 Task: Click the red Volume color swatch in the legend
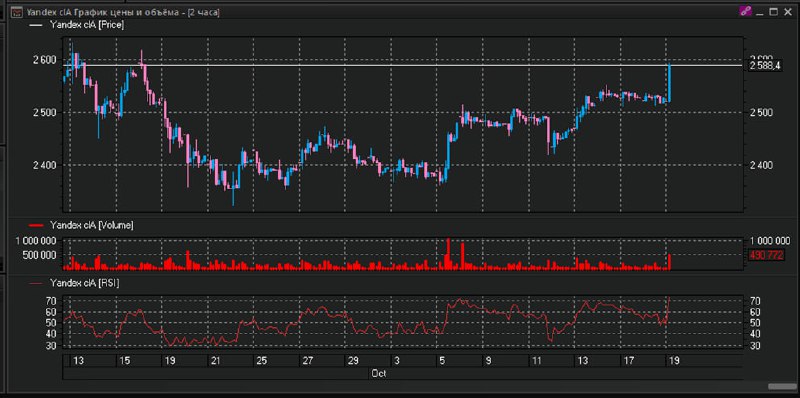click(x=37, y=225)
